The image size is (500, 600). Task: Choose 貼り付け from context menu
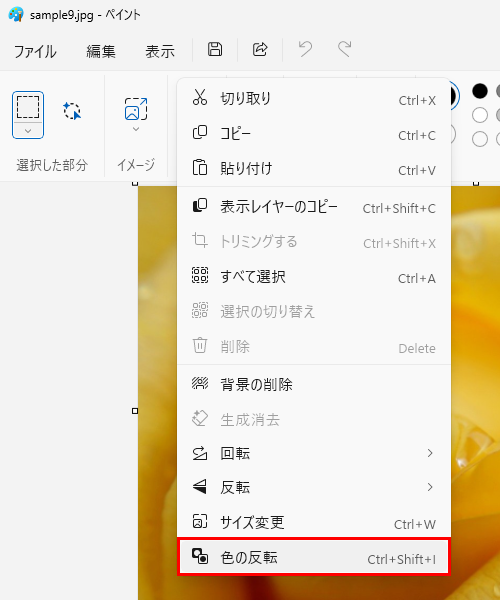click(x=314, y=168)
